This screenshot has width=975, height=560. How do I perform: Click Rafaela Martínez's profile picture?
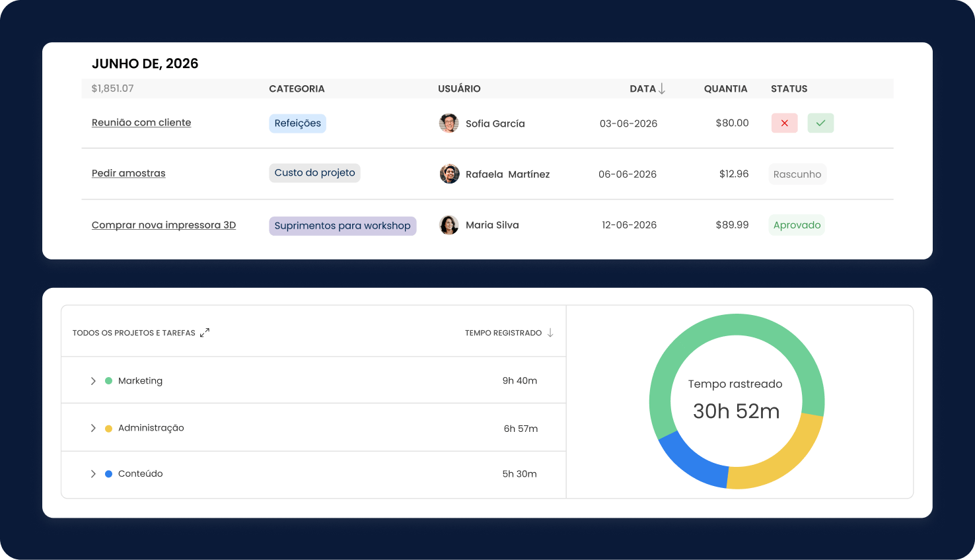tap(449, 174)
